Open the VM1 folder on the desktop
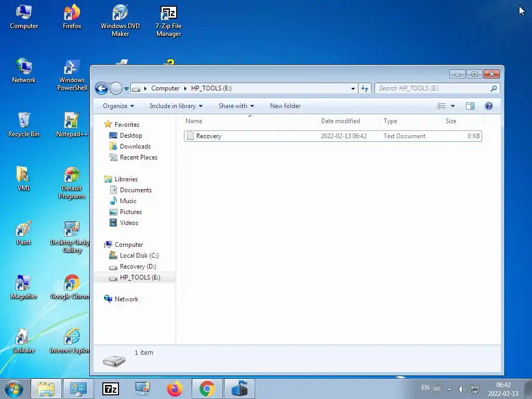 point(24,179)
